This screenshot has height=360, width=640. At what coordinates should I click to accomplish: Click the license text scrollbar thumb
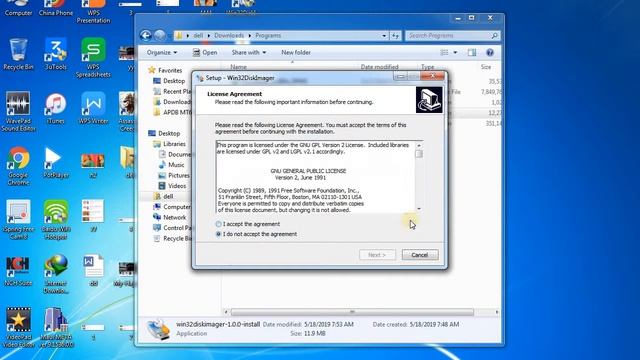point(419,154)
